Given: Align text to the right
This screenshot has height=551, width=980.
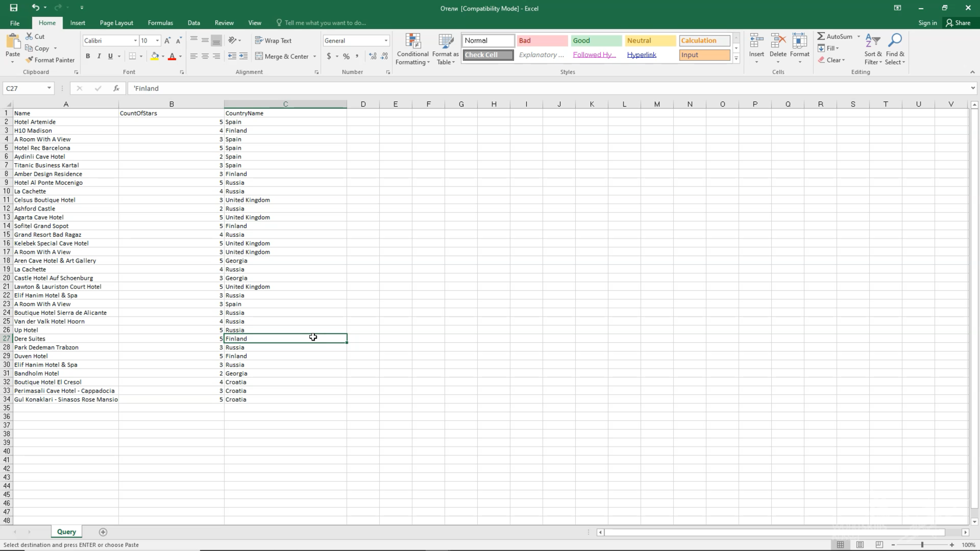Looking at the screenshot, I should [216, 57].
